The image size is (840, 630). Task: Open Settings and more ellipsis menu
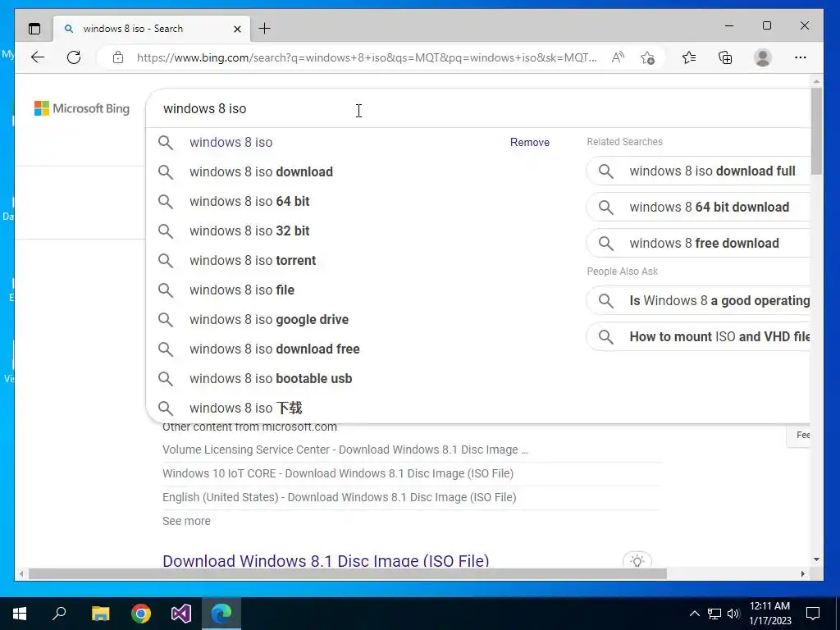[801, 57]
